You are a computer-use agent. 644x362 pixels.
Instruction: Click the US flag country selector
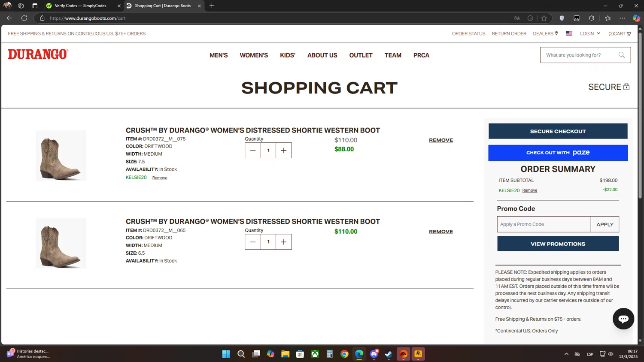(569, 33)
